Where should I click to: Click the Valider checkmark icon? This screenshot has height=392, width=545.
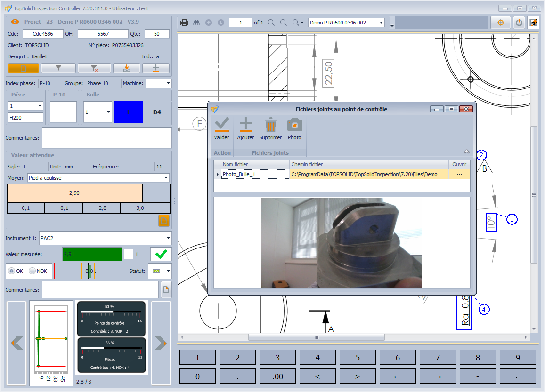click(x=221, y=129)
